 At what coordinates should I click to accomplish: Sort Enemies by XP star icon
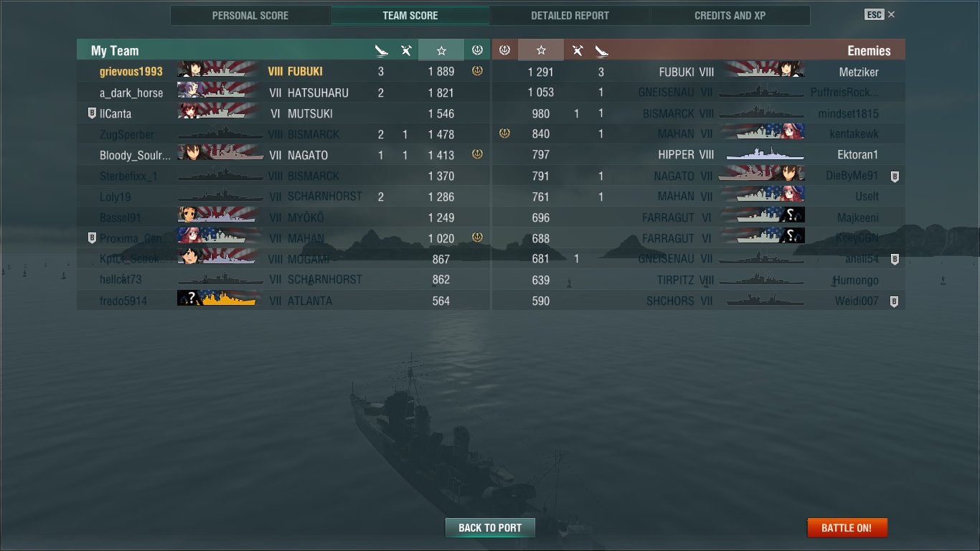(x=541, y=50)
